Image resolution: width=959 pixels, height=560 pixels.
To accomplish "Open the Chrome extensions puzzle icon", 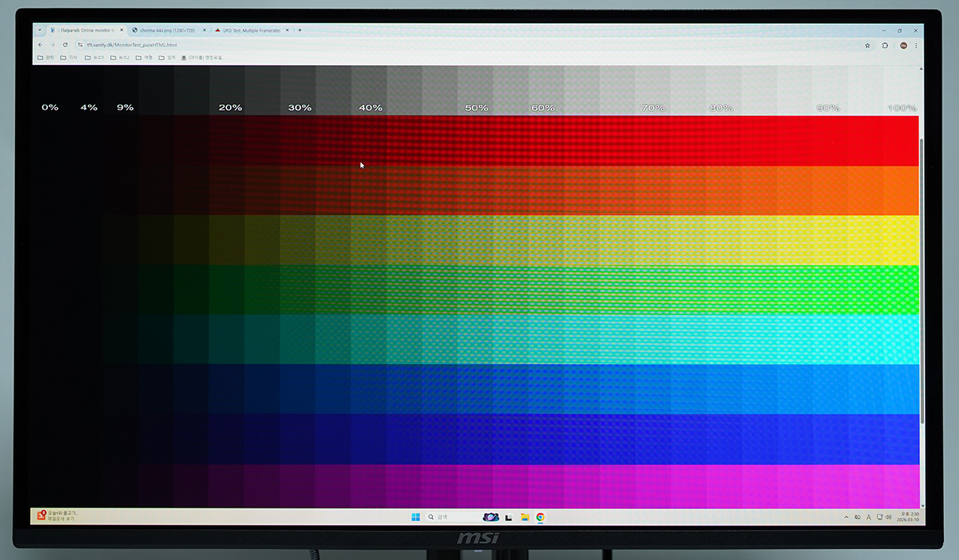I will point(885,46).
